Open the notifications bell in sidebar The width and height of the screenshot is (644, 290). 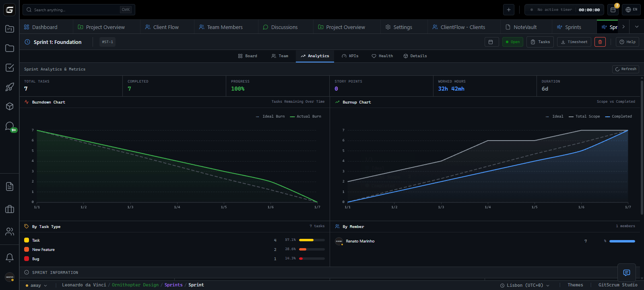10,257
